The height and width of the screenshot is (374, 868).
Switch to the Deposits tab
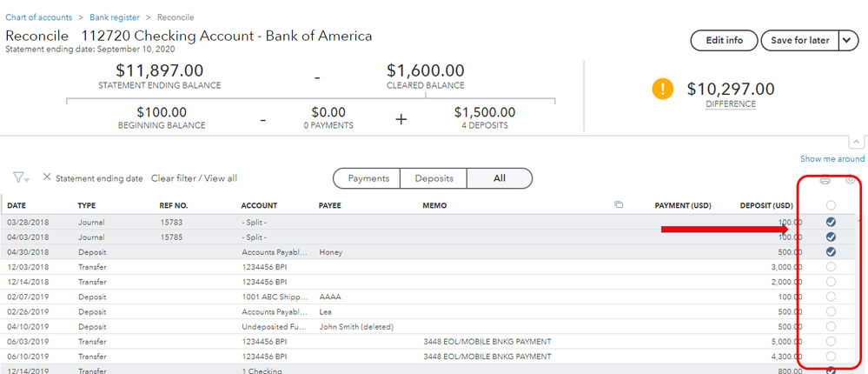(434, 178)
